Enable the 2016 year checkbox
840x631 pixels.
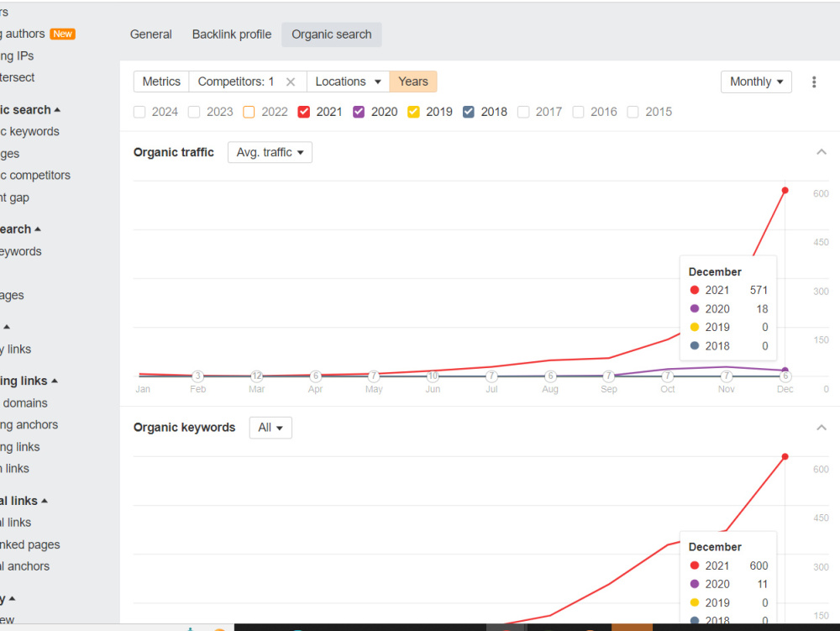click(x=578, y=112)
